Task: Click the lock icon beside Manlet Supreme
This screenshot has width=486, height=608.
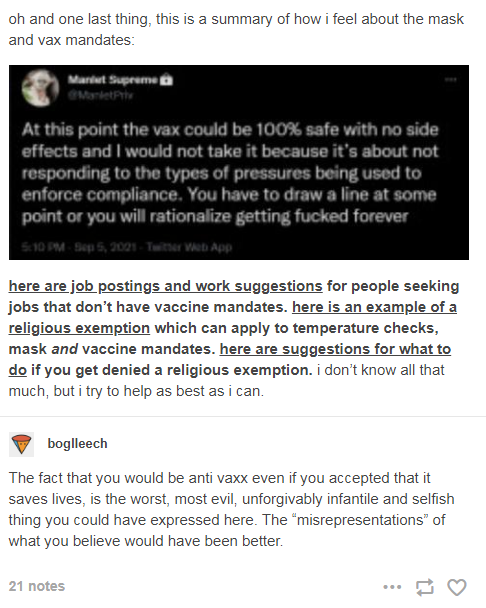Action: (166, 79)
